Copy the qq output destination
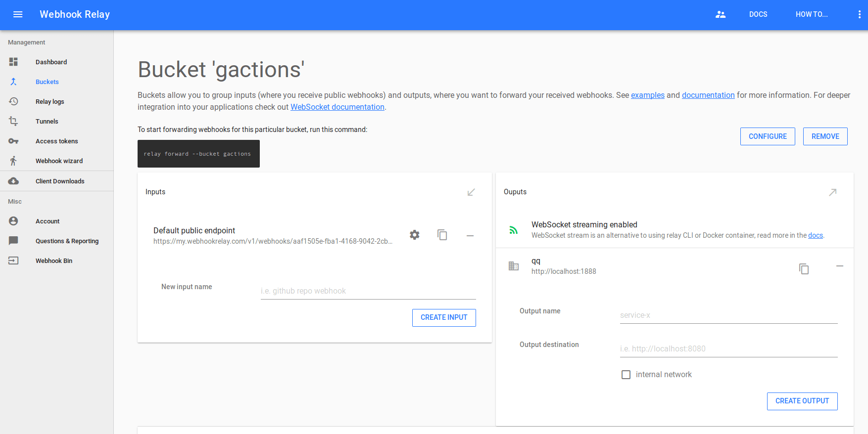868x434 pixels. (x=804, y=268)
